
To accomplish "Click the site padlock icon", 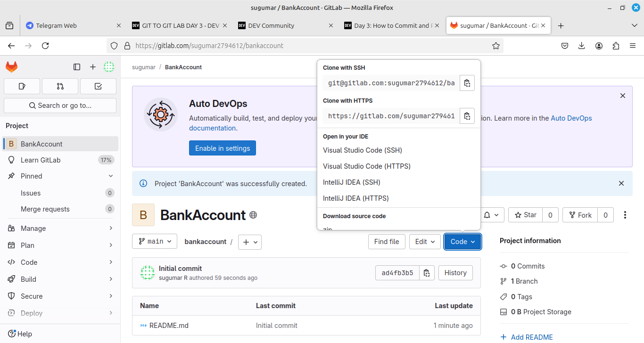I will [x=126, y=46].
